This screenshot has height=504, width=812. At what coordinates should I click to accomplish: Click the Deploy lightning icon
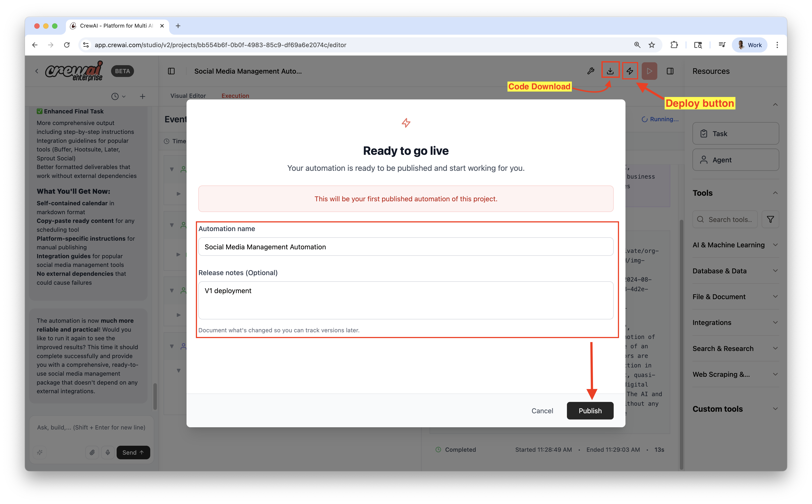630,71
